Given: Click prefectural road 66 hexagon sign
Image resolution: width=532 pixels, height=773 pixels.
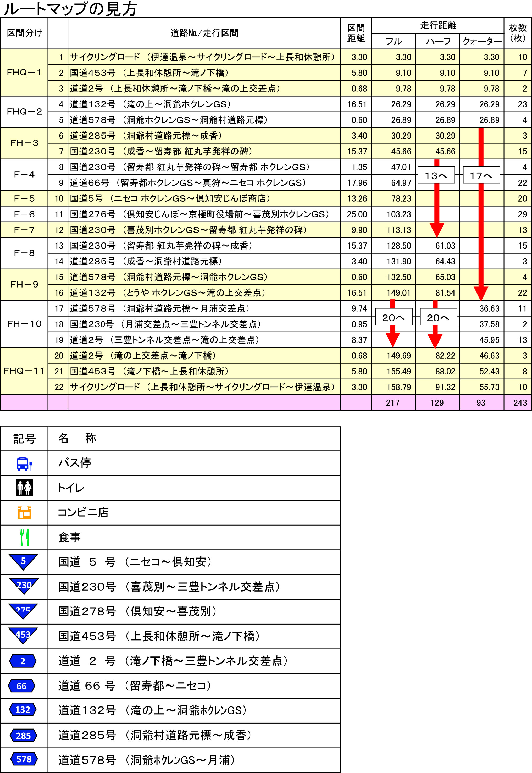Looking at the screenshot, I should pos(22,686).
